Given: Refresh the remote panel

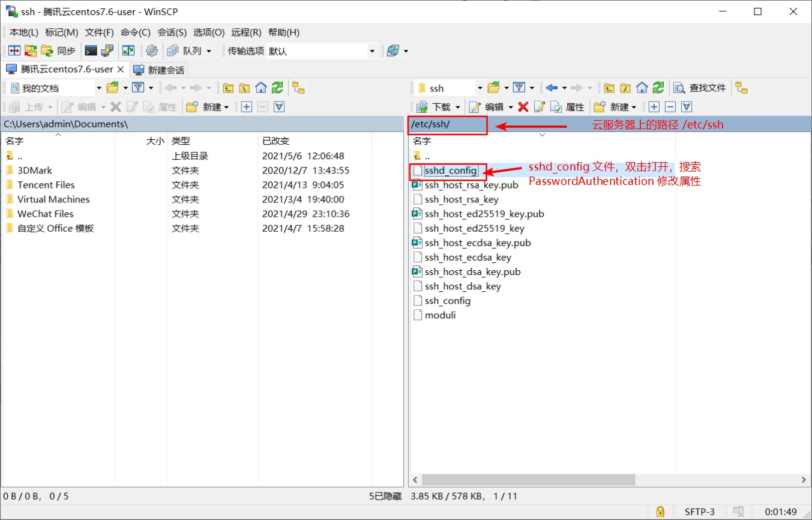Looking at the screenshot, I should [x=658, y=88].
